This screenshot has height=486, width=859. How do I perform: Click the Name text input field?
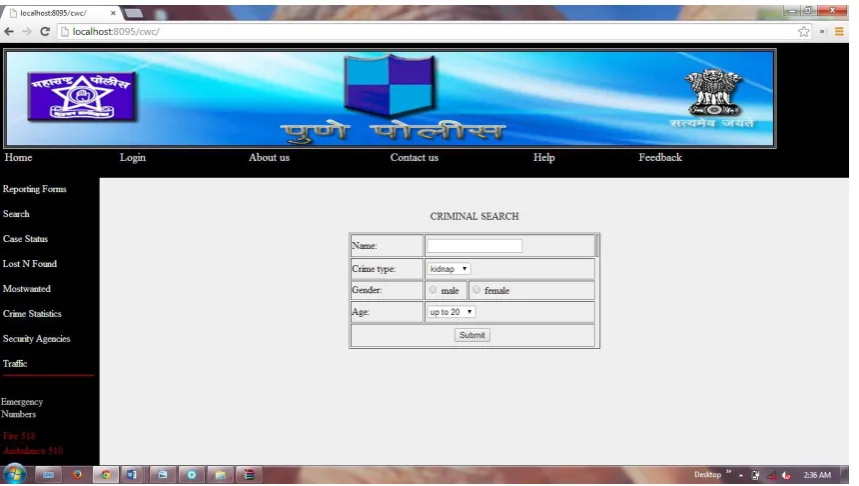click(x=474, y=245)
